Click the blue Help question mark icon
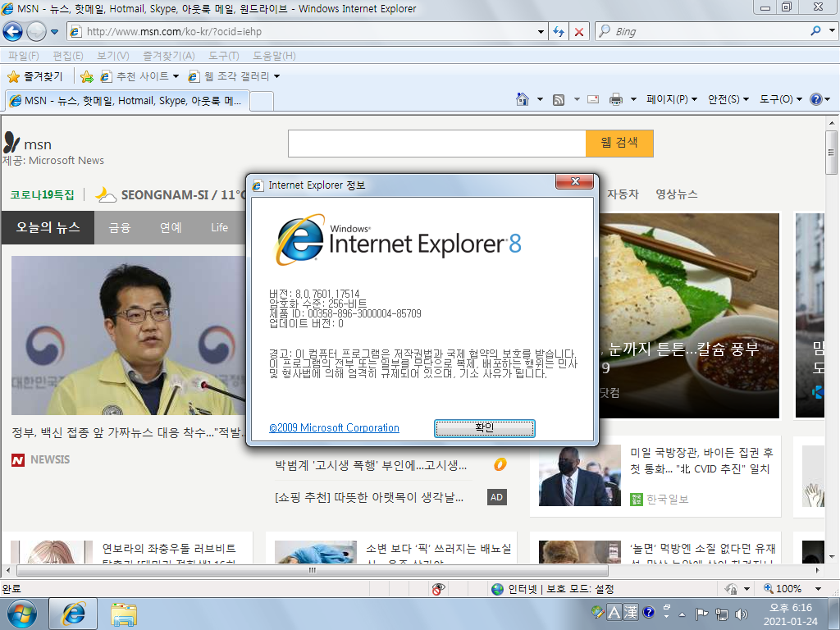This screenshot has height=630, width=840. (816, 99)
